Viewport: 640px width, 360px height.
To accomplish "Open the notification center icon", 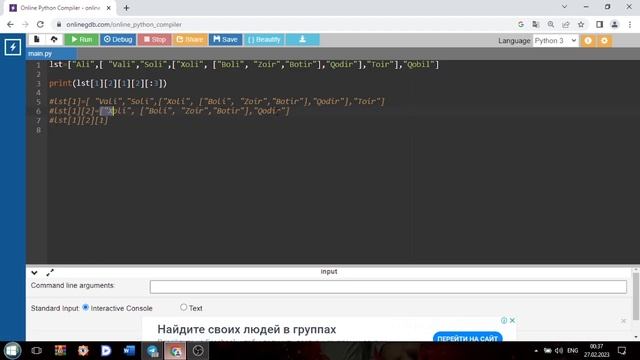I will coord(622,351).
